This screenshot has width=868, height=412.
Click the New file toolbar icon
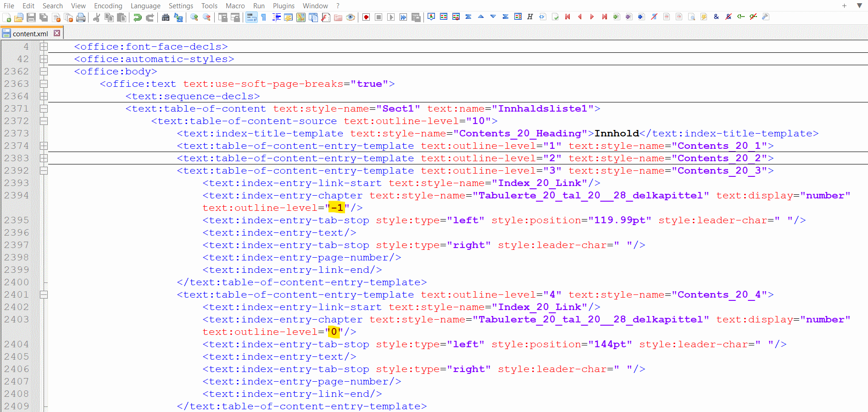7,17
